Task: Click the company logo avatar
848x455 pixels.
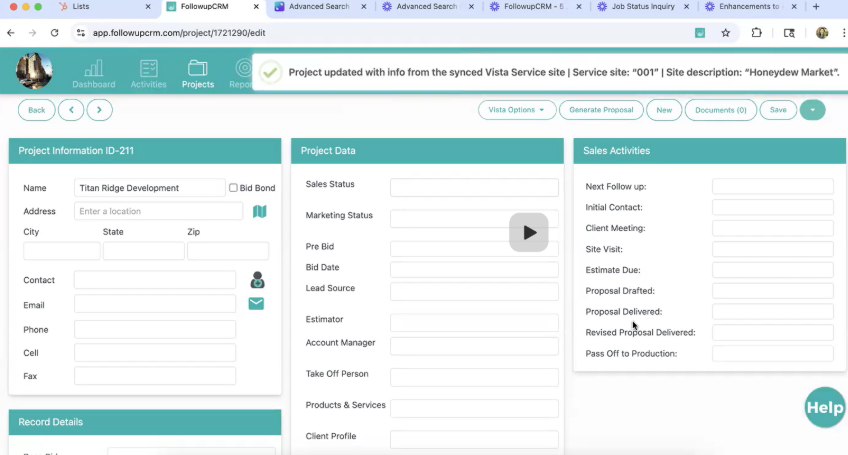Action: 34,71
